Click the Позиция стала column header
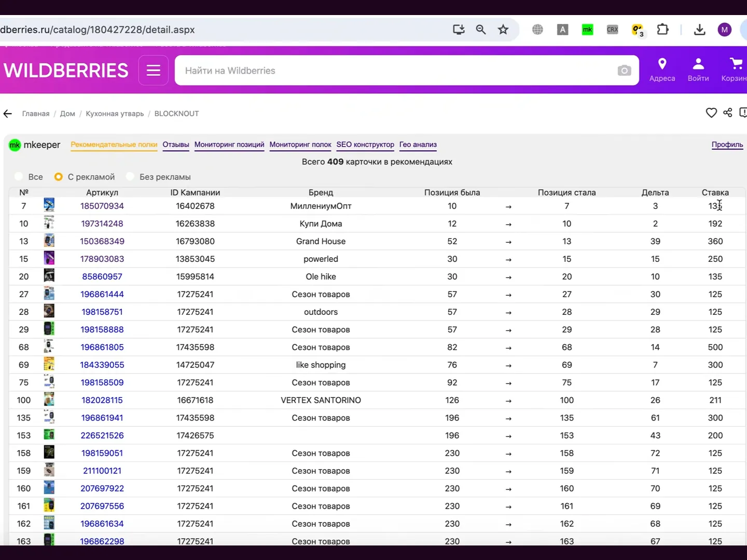 pyautogui.click(x=567, y=192)
